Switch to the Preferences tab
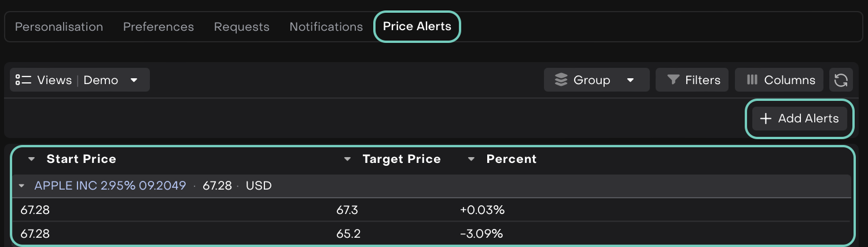868x247 pixels. (159, 27)
